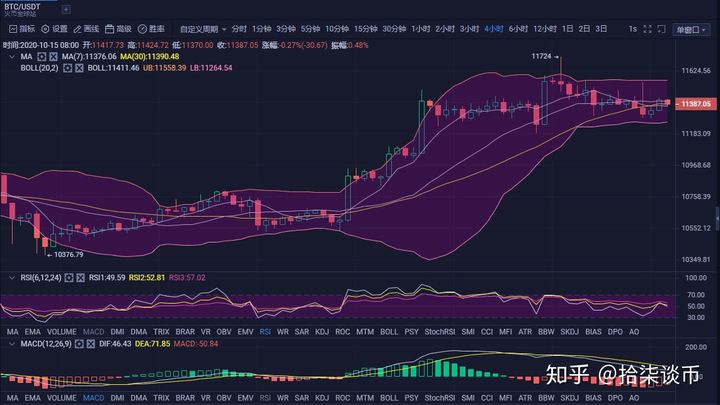Enter fullscreen chart mode
720x405 pixels.
coord(647,29)
